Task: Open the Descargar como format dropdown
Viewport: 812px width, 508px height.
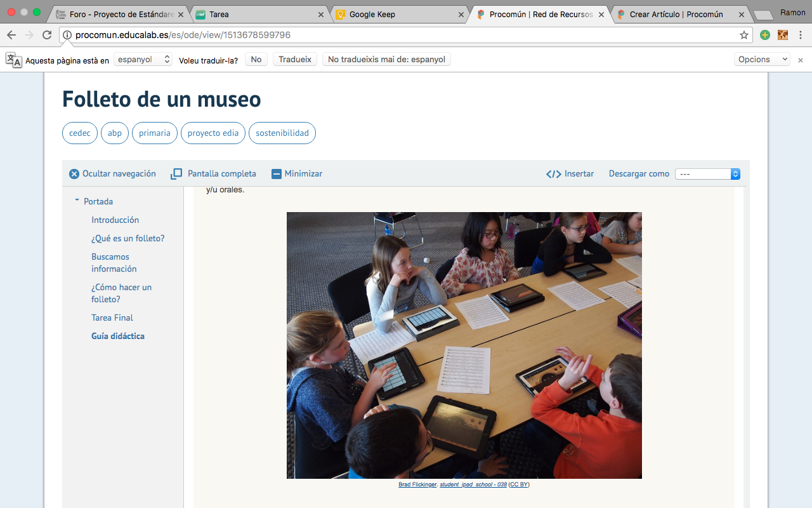Action: click(708, 173)
